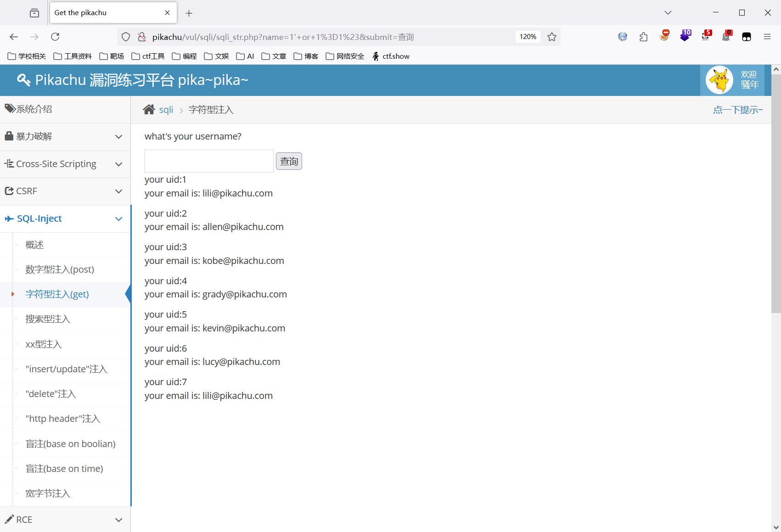Open 盲注(base on time) page
This screenshot has height=532, width=781.
tap(64, 469)
